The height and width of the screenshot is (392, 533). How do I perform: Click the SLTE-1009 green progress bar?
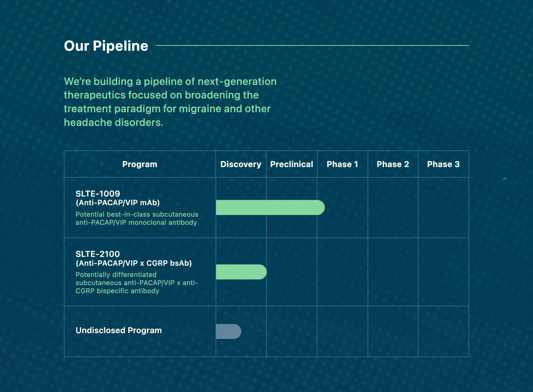pyautogui.click(x=270, y=207)
